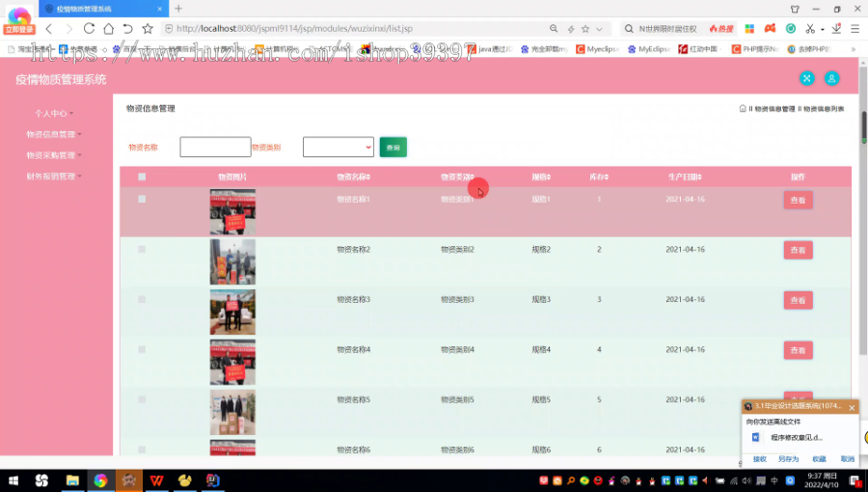This screenshot has height=492, width=868.
Task: Expand the 财务报销管理 sidebar menu
Action: pyautogui.click(x=54, y=177)
